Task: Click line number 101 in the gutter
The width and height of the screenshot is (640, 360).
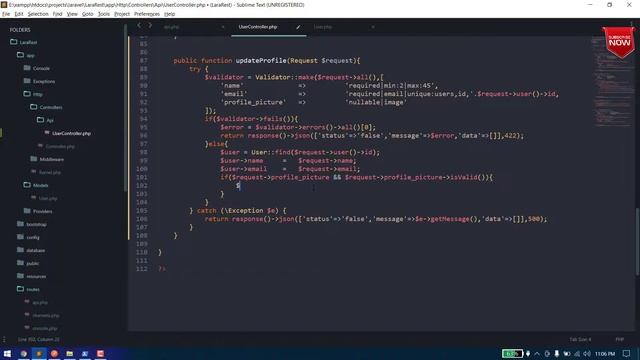Action: click(x=142, y=177)
